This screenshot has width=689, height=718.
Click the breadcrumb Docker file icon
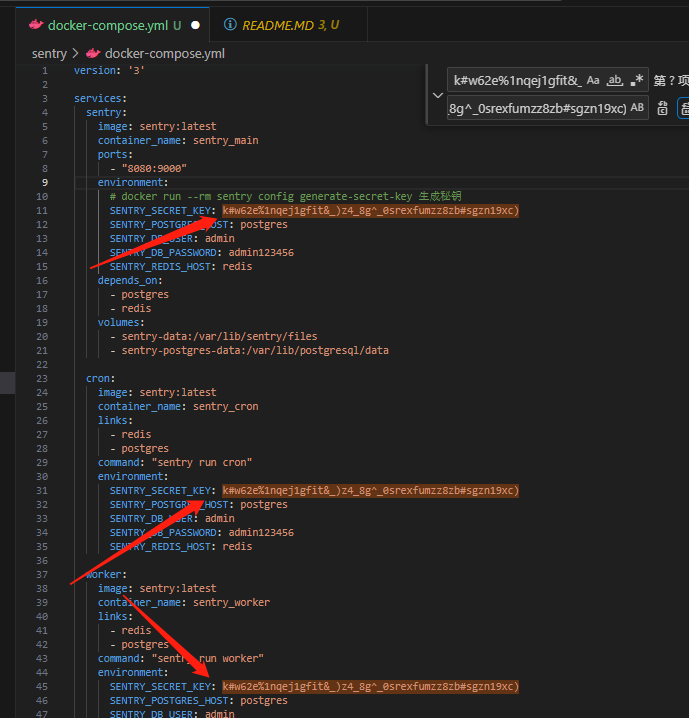[x=93, y=54]
